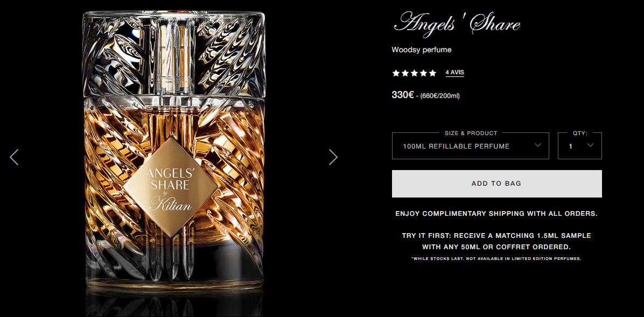Advance to next product image with right arrow
This screenshot has height=317, width=644.
coord(333,157)
